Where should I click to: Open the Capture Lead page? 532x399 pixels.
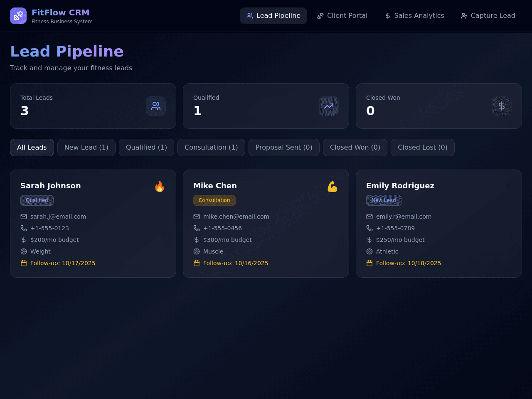click(488, 16)
